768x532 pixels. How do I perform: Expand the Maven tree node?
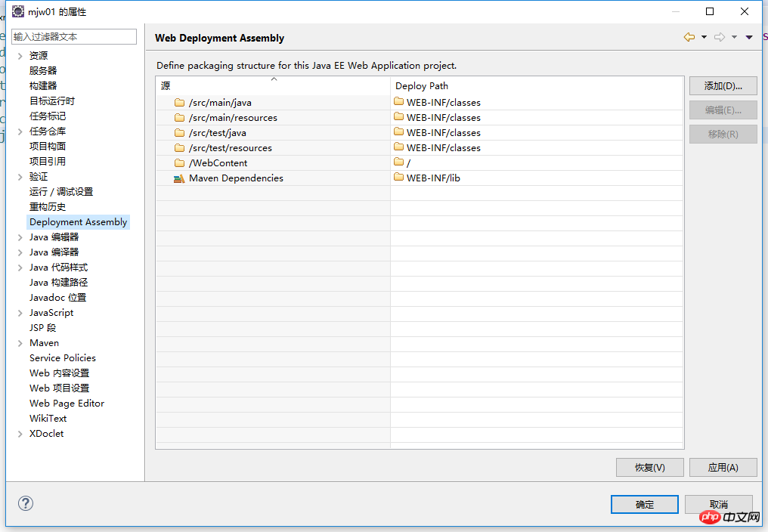click(x=20, y=343)
